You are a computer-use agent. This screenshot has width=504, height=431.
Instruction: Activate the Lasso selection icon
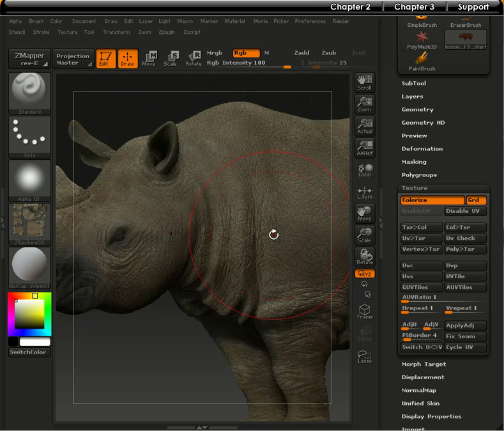coord(364,357)
